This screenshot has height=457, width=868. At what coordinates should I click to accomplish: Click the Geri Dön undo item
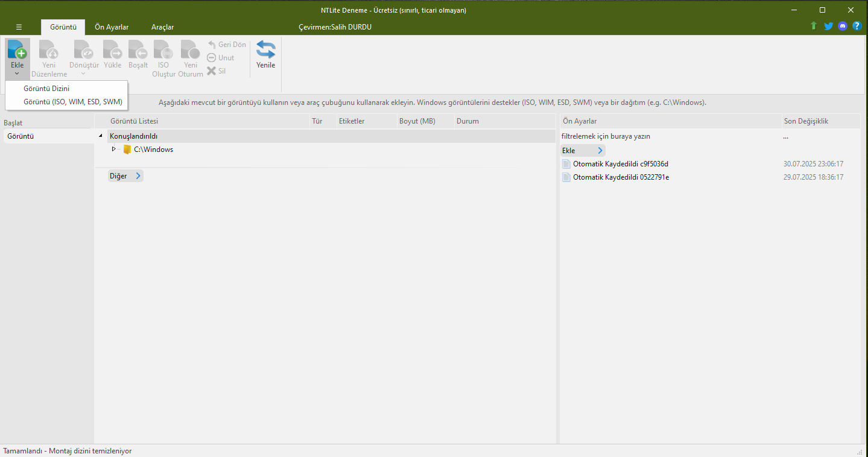tap(227, 45)
